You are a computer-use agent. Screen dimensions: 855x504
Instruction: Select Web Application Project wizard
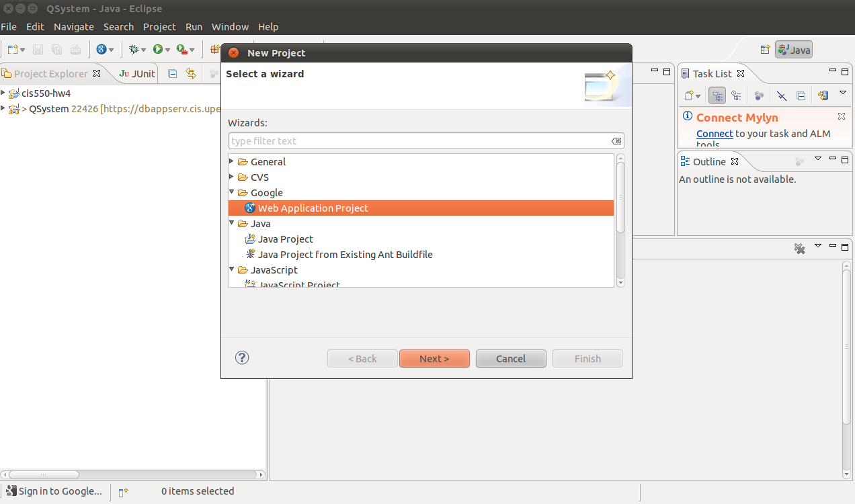[x=421, y=208]
